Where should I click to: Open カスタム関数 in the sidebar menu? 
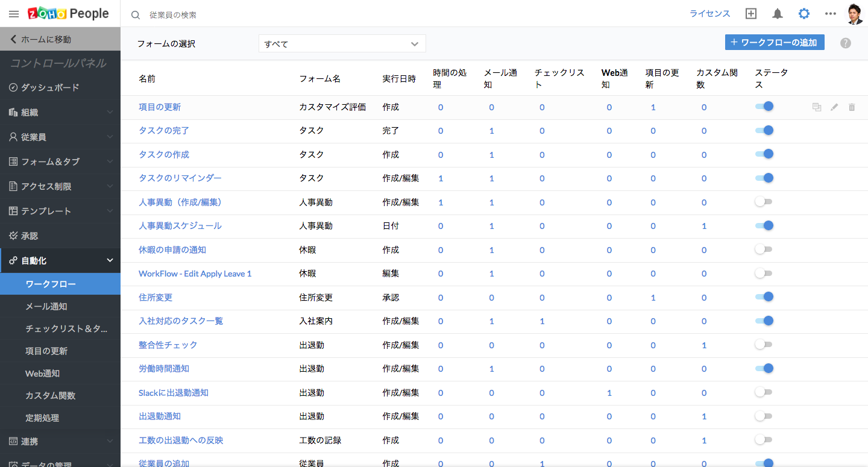[51, 396]
